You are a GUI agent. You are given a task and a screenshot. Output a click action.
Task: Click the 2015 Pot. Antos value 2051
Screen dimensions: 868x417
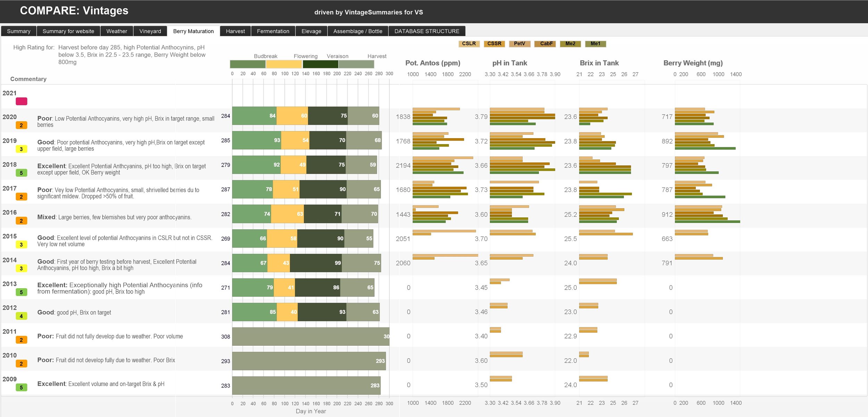(403, 239)
